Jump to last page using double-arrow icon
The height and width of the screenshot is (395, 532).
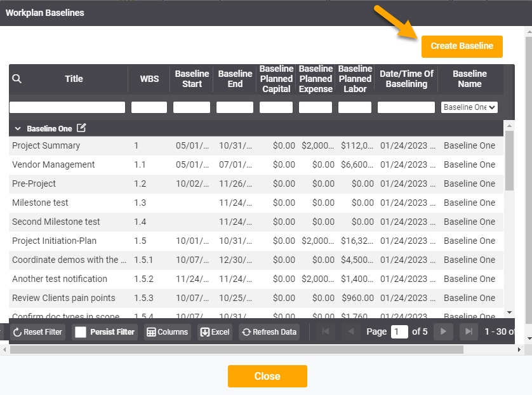469,331
